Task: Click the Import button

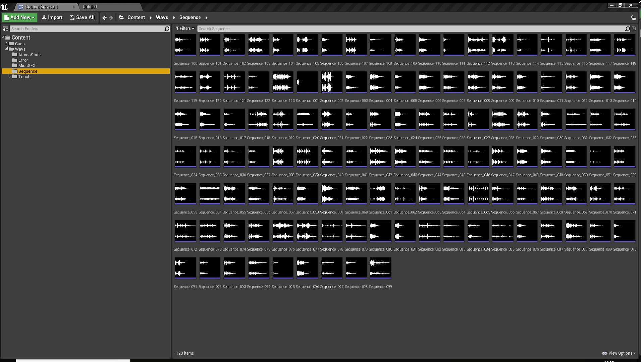Action: click(52, 17)
